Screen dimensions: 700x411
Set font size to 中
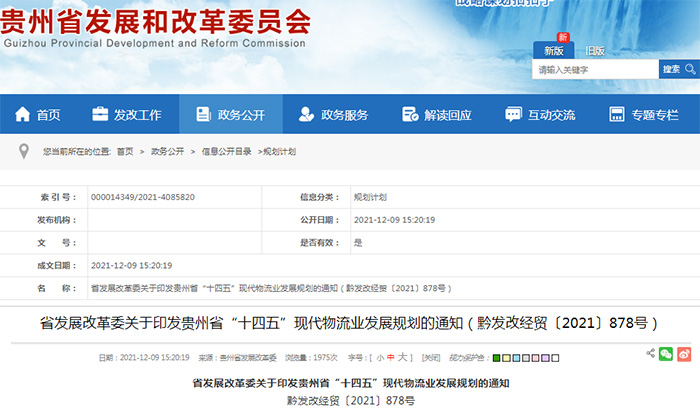[x=391, y=357]
